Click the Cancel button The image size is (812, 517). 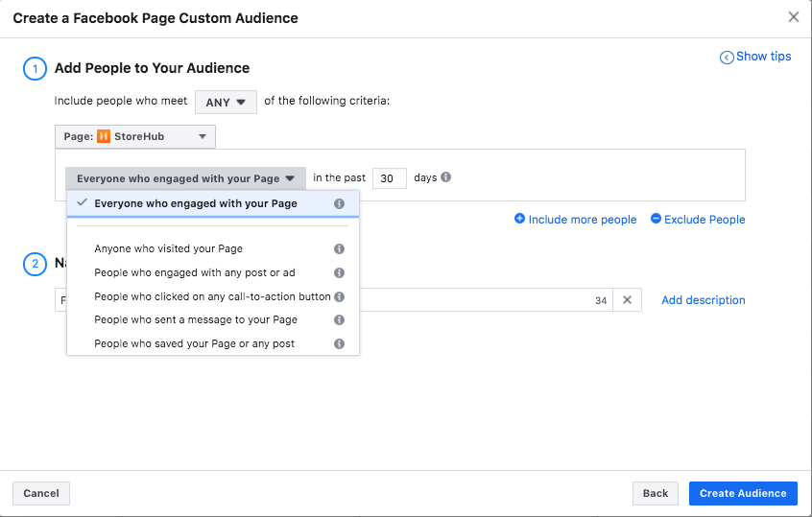41,493
